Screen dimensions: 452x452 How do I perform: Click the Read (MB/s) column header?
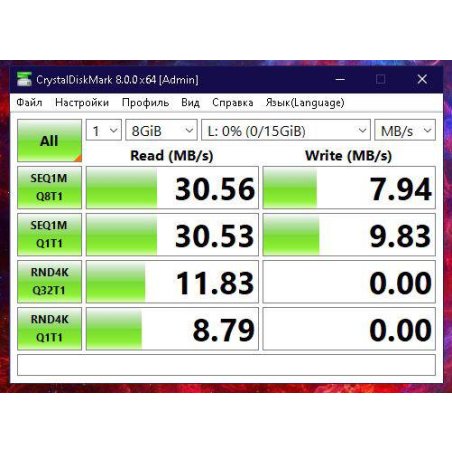coord(172,155)
